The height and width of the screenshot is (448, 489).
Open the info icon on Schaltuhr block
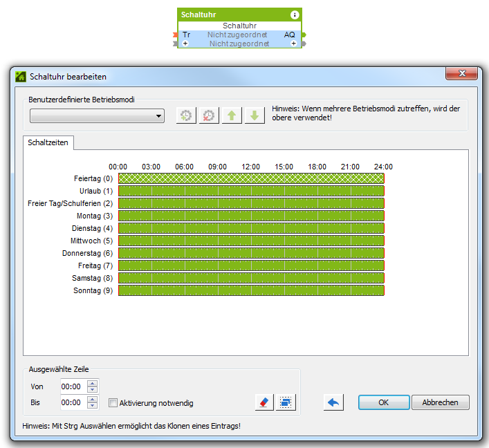point(295,15)
